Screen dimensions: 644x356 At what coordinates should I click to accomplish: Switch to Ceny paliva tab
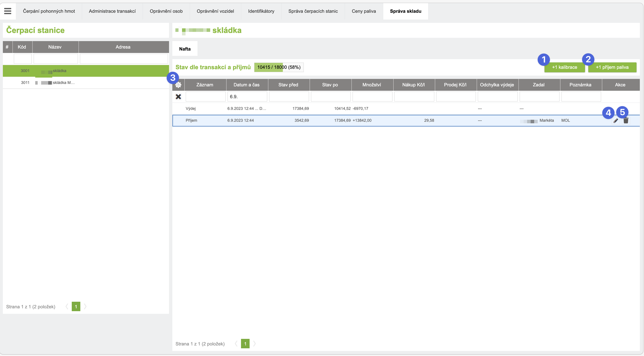pos(364,11)
